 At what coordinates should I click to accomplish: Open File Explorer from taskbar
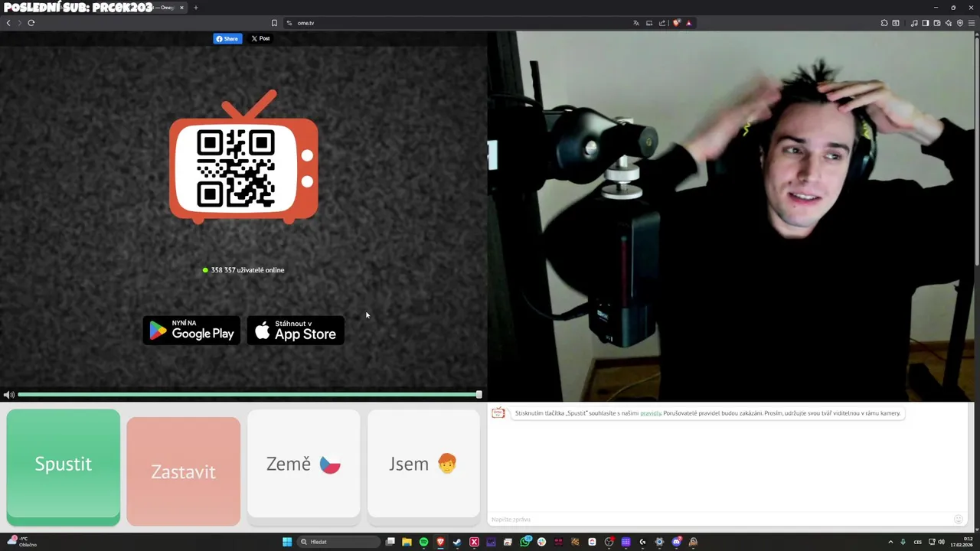[407, 542]
